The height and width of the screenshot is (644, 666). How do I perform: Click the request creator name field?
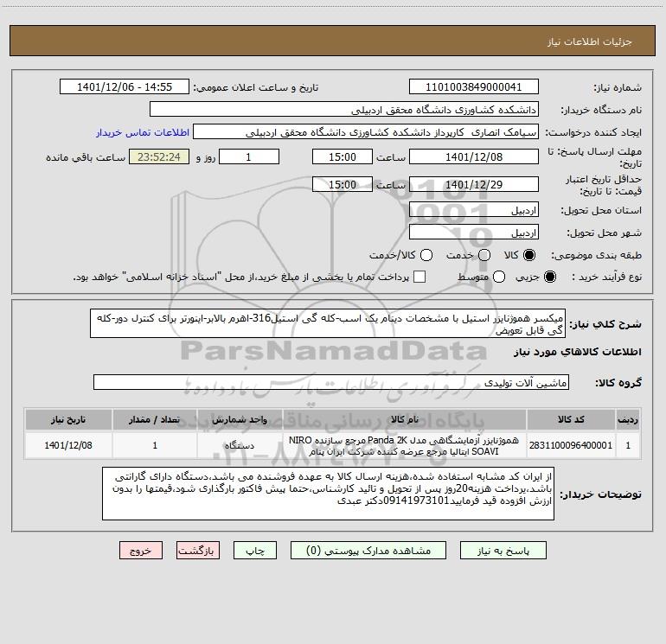[x=366, y=132]
